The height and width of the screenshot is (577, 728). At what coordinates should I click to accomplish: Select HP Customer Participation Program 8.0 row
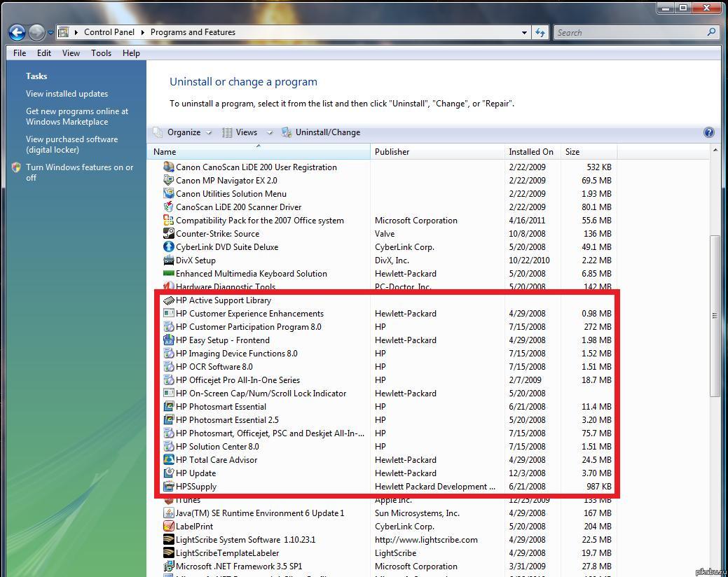pos(387,326)
